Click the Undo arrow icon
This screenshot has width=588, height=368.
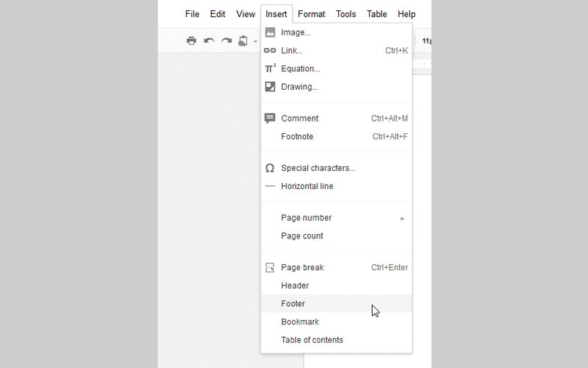(209, 41)
